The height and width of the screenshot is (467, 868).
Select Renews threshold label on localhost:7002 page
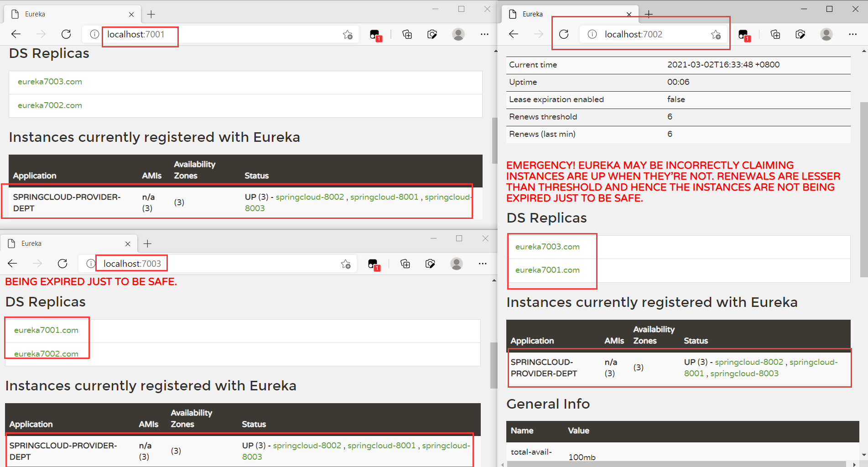pyautogui.click(x=543, y=117)
